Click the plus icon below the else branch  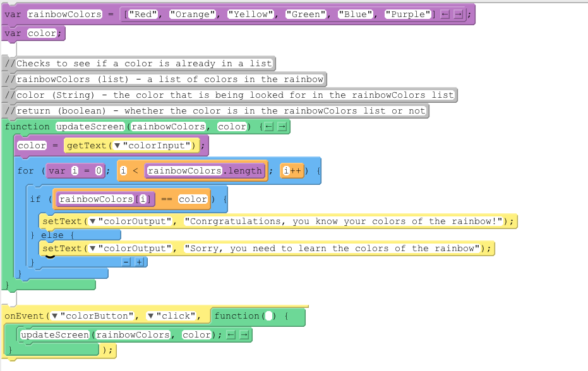[139, 262]
